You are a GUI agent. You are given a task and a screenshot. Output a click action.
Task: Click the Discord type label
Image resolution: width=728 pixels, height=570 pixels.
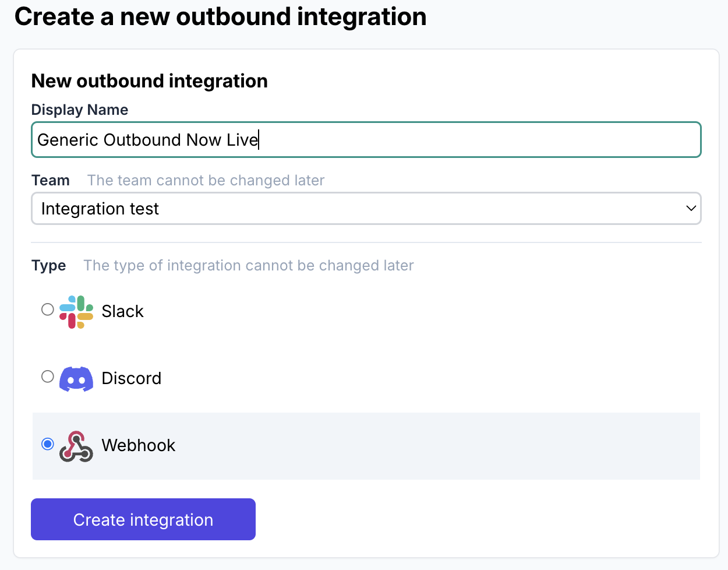click(x=132, y=378)
